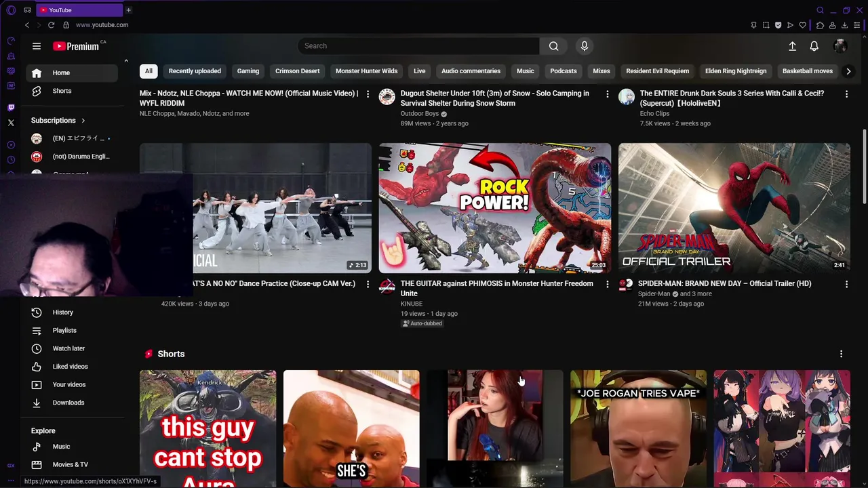Open the Spider-Man Official Trailer thumbnail

pos(734,207)
